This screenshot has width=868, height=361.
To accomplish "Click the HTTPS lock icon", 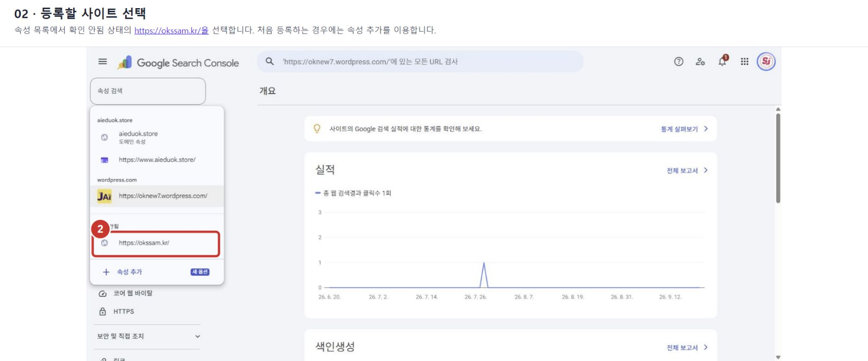I will tap(102, 311).
